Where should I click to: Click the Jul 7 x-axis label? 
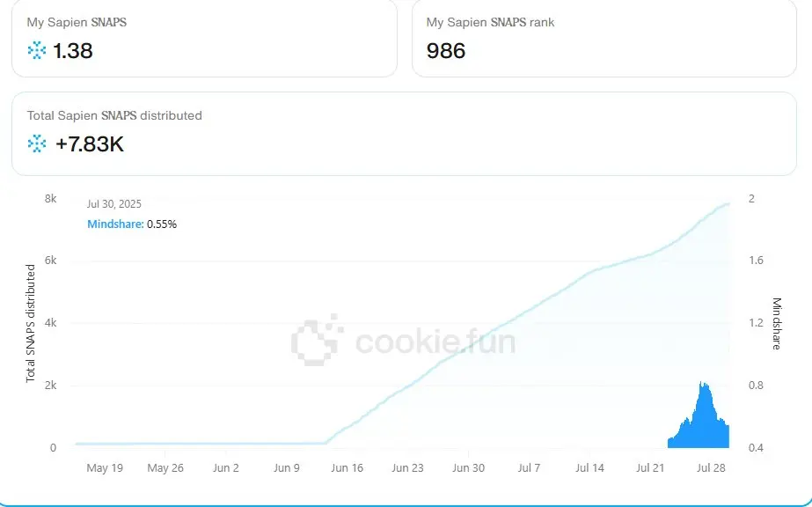pyautogui.click(x=529, y=467)
